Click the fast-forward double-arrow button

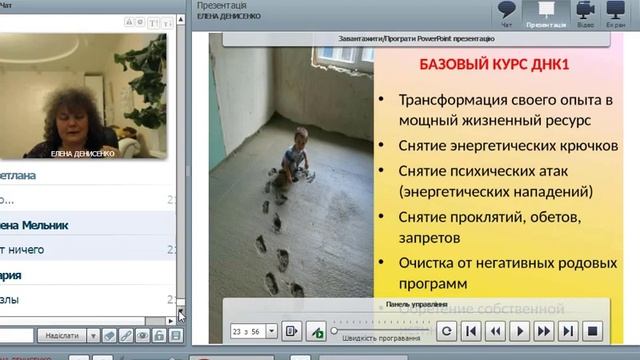pyautogui.click(x=544, y=331)
